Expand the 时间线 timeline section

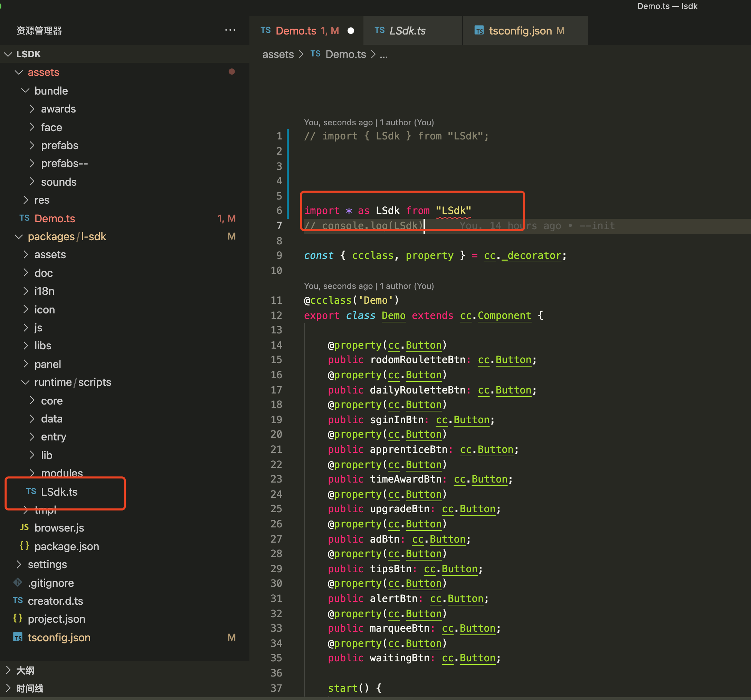coord(8,688)
